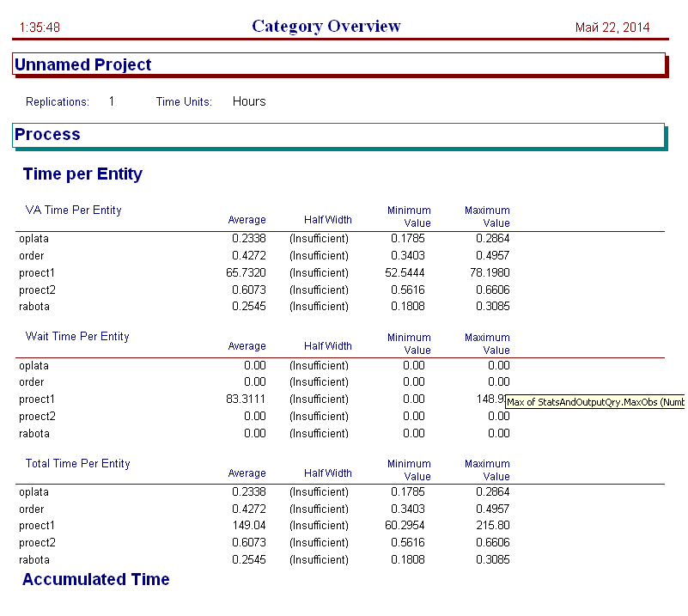
Task: Click Maximum Value header in Total Time table
Action: pyautogui.click(x=488, y=470)
